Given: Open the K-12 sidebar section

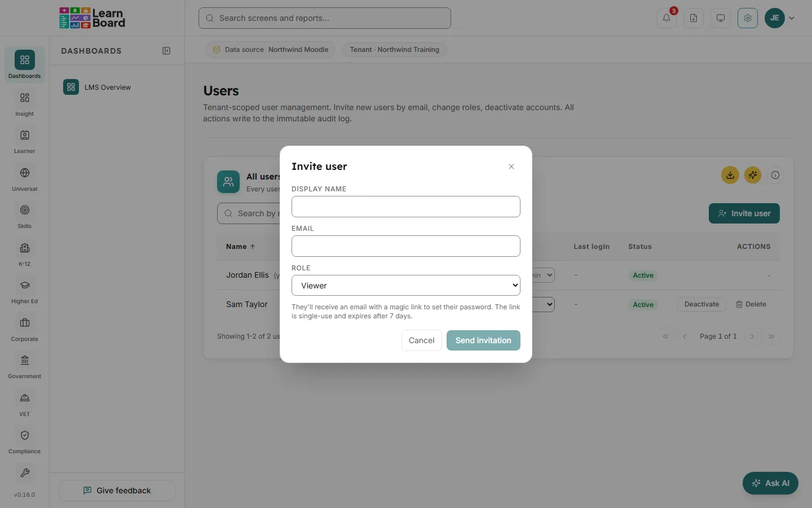Looking at the screenshot, I should click(x=25, y=255).
